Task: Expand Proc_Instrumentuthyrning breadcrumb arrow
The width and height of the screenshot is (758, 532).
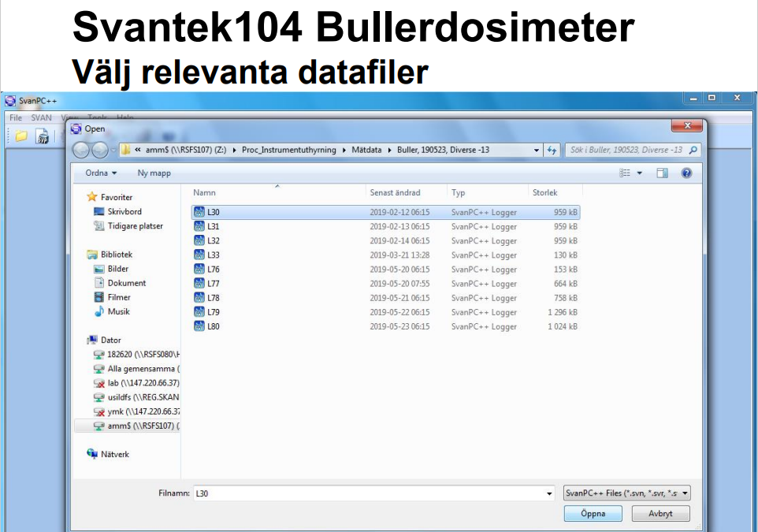Action: [x=344, y=150]
